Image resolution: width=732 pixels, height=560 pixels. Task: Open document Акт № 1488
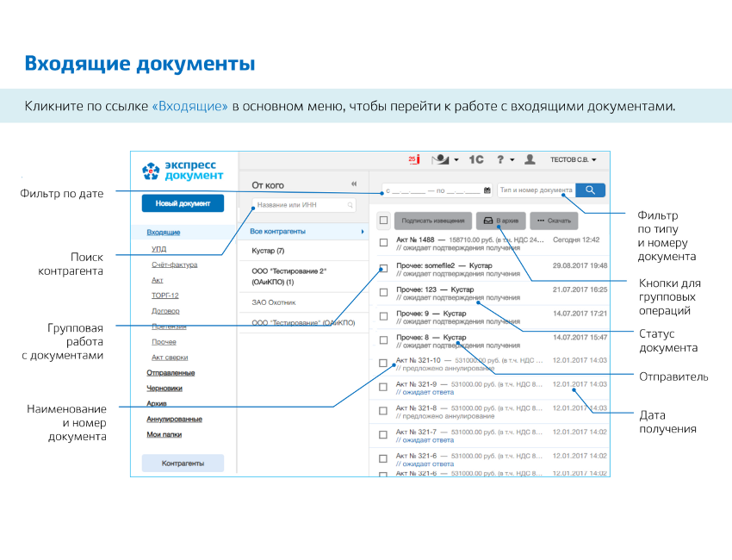(415, 240)
